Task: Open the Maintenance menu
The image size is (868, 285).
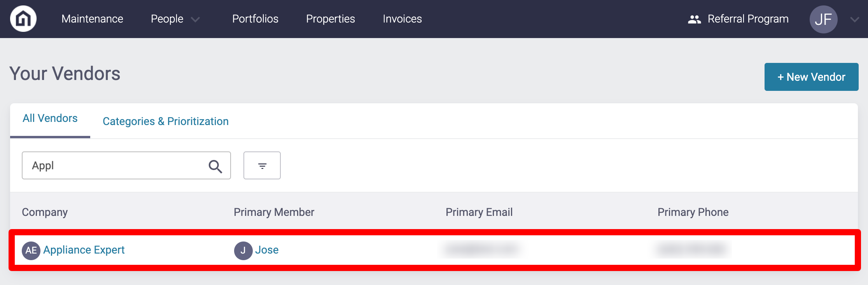Action: [92, 19]
